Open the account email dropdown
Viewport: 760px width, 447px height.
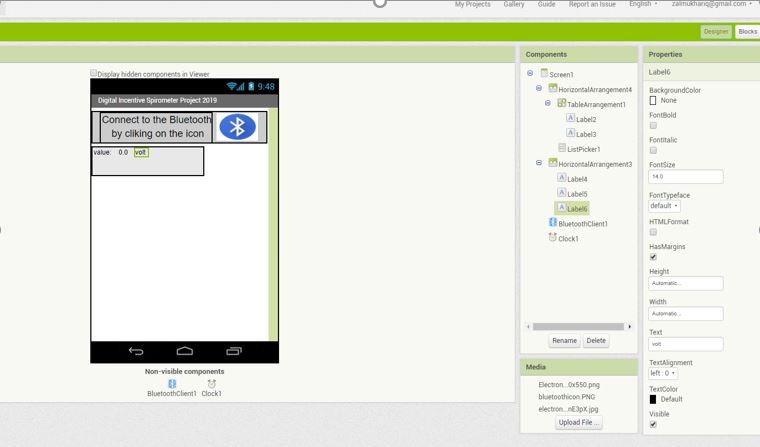point(711,4)
